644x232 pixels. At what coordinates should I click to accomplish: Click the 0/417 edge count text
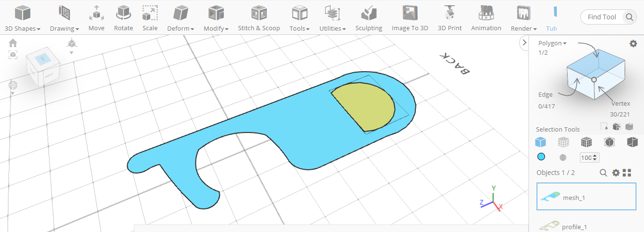click(x=546, y=106)
